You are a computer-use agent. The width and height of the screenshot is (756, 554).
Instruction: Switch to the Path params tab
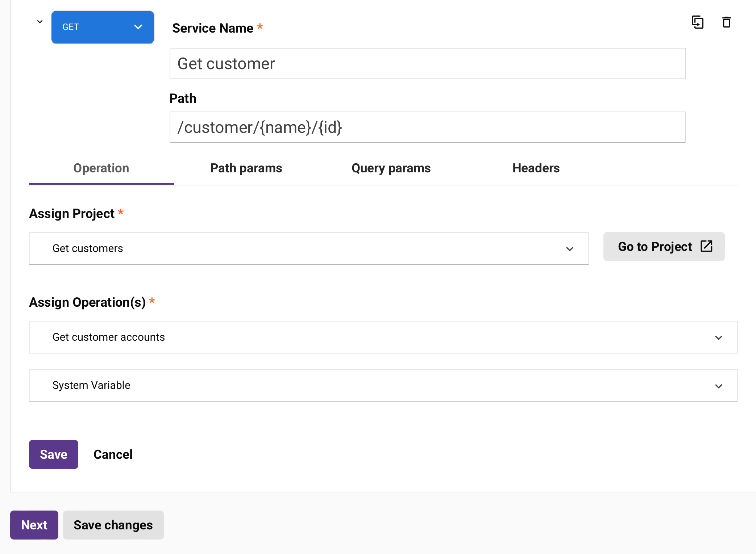(246, 168)
